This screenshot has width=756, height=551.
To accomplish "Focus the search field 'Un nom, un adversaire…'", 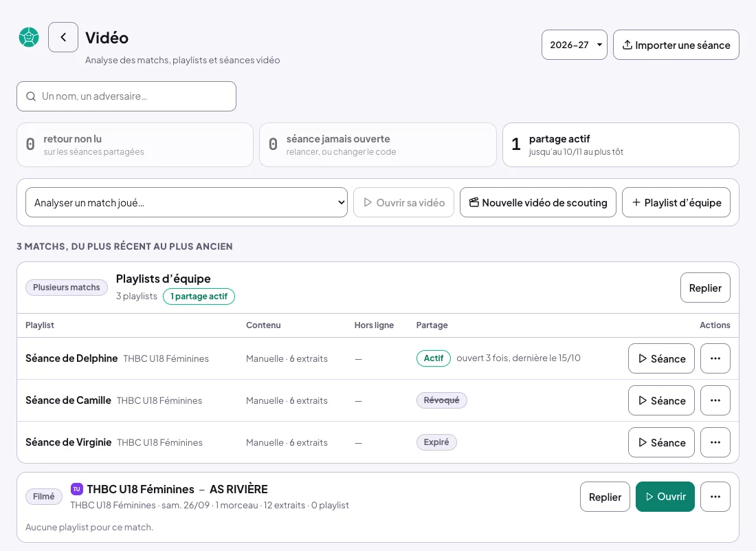I will point(126,96).
